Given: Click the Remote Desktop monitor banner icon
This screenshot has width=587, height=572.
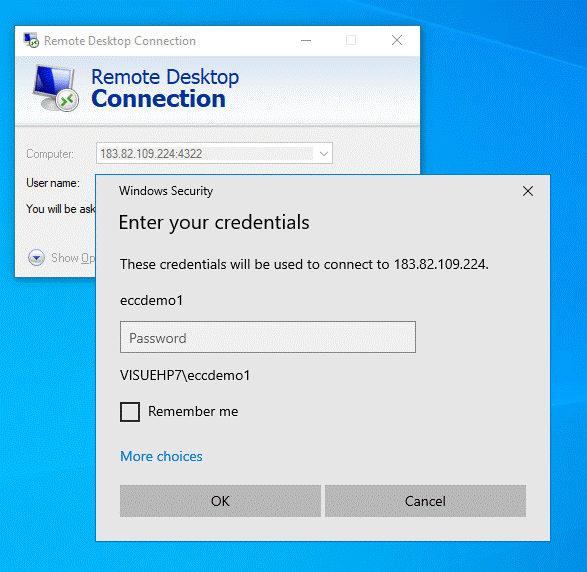Looking at the screenshot, I should 55,88.
